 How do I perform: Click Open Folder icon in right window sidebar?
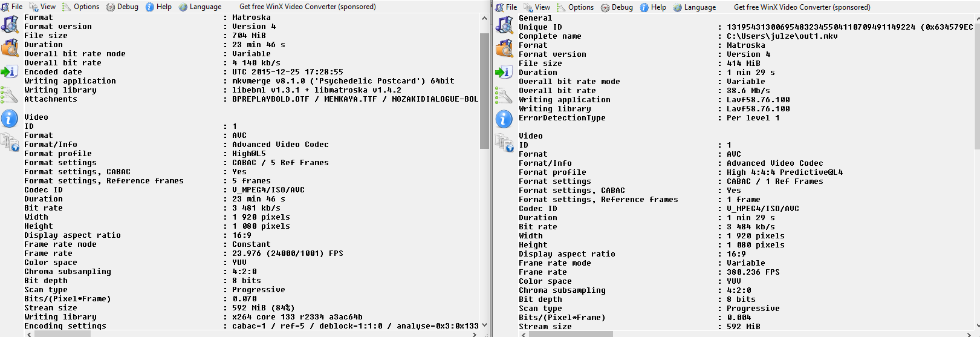point(504,49)
